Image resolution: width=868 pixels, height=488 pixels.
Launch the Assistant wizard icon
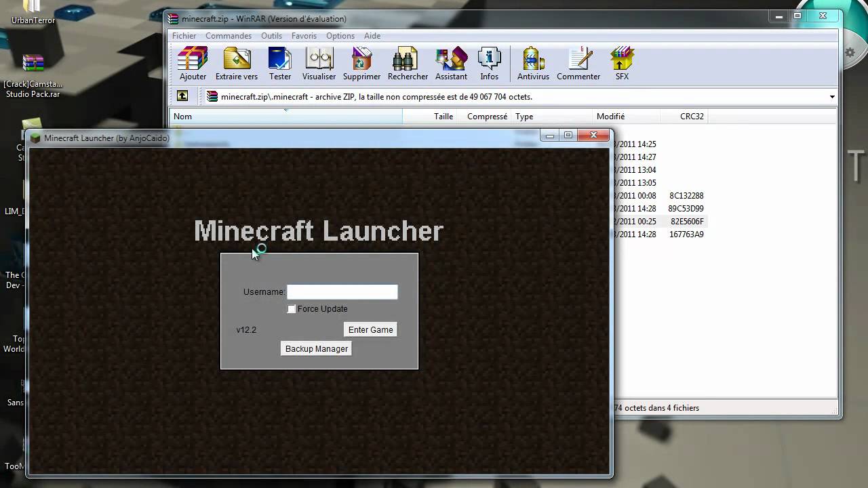451,64
